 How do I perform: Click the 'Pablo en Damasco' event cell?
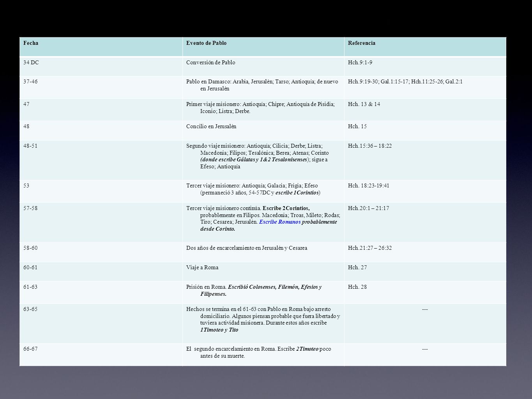263,87
